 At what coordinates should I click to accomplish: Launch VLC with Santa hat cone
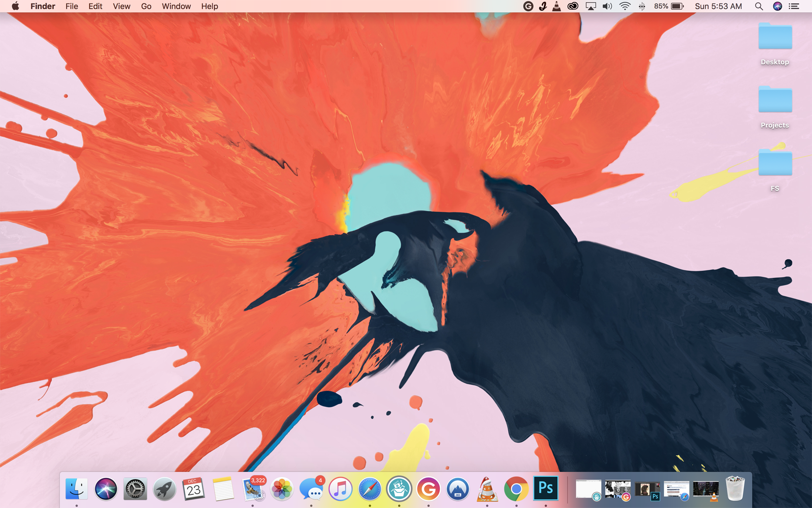click(487, 489)
